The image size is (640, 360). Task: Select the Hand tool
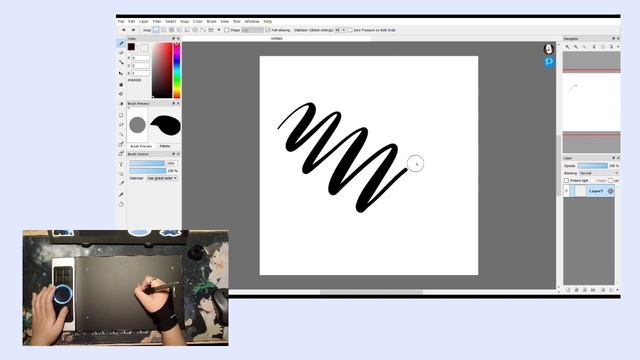[121, 204]
